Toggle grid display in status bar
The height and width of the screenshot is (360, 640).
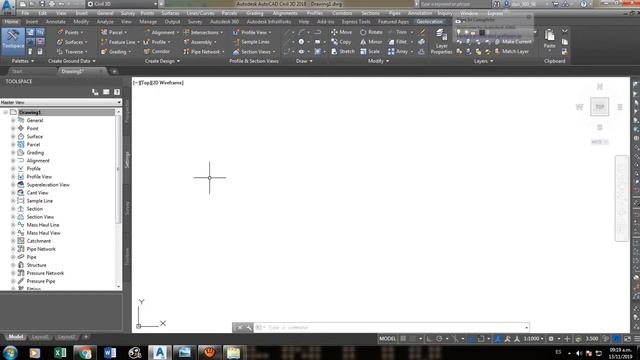tap(403, 339)
